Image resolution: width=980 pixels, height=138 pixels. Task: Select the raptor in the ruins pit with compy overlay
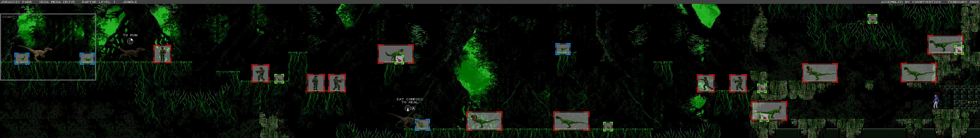pos(769,111)
